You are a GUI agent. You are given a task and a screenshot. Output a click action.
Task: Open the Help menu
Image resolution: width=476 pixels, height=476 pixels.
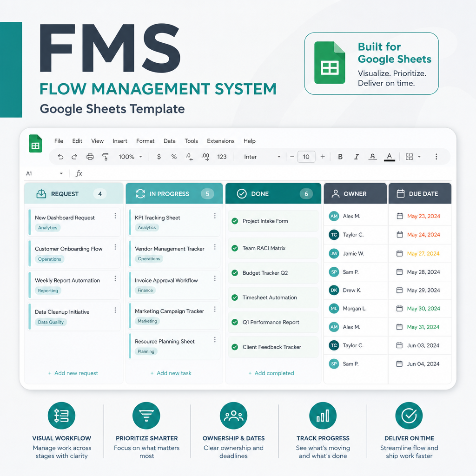(x=250, y=141)
